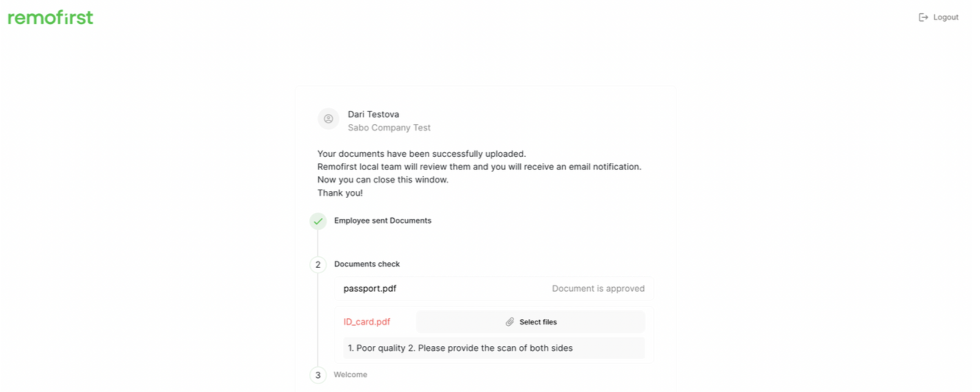This screenshot has width=980, height=392.
Task: Open the rejected ID_card.pdf file
Action: coord(366,322)
